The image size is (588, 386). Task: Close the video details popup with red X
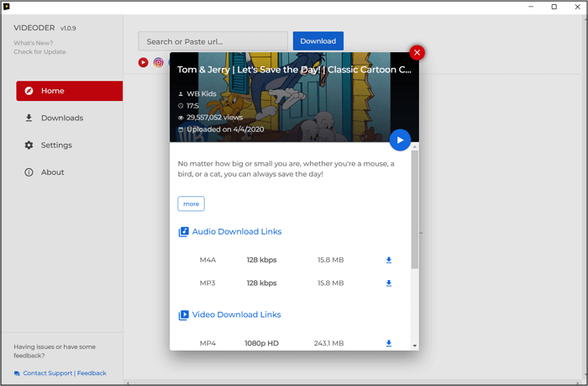417,53
